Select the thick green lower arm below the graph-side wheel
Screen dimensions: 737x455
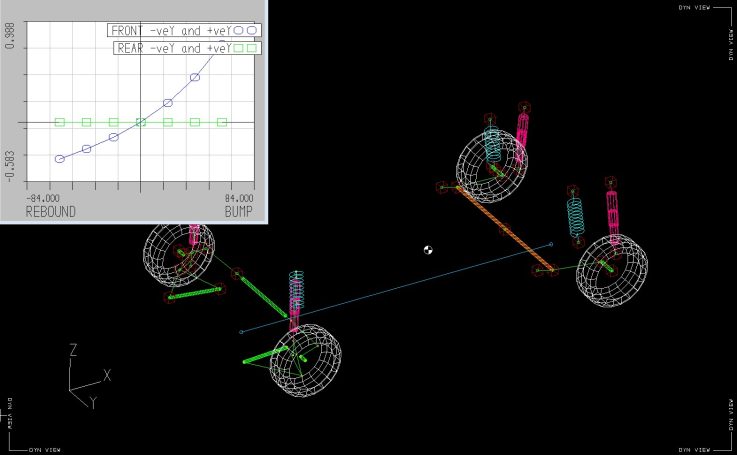tap(195, 293)
